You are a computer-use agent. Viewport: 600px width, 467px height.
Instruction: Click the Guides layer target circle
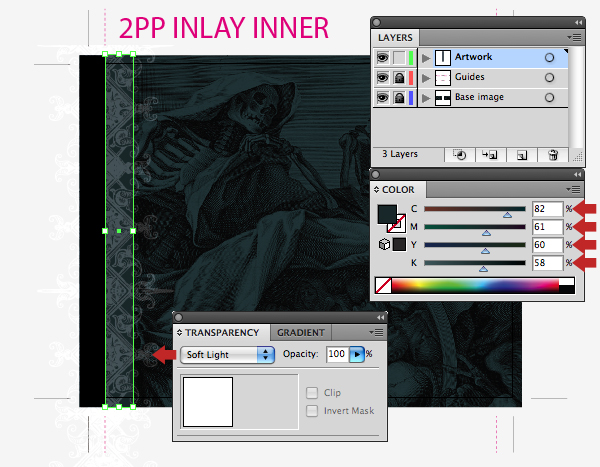(x=549, y=78)
